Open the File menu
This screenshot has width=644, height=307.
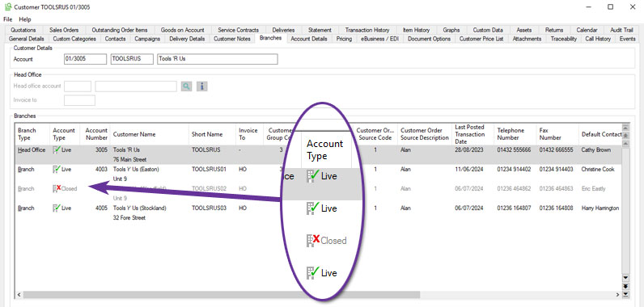[x=8, y=19]
